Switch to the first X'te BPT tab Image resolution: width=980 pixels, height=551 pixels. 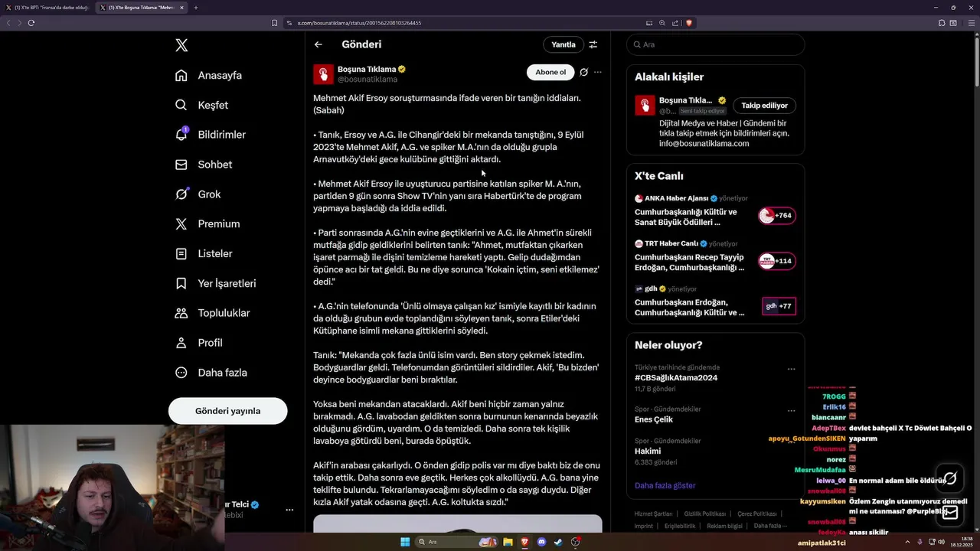tap(47, 8)
